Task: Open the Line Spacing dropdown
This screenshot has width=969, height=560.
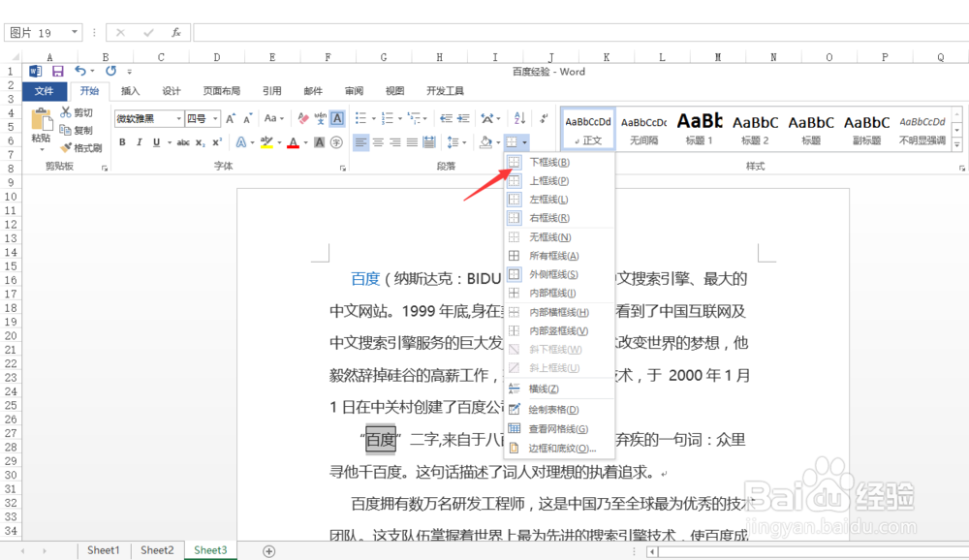Action: point(456,142)
